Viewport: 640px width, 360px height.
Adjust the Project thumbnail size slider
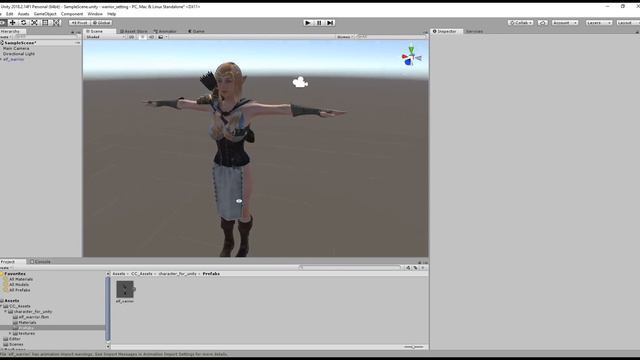pyautogui.click(x=414, y=347)
